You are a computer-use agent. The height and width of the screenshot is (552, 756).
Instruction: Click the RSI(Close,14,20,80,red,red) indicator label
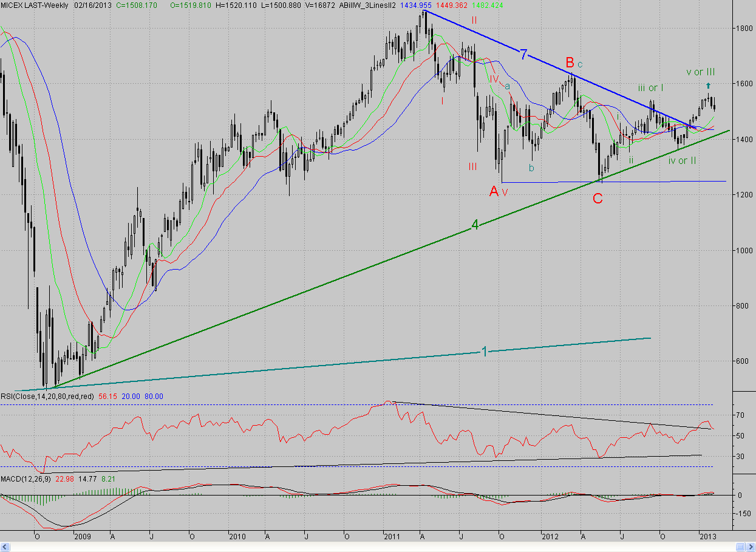(47, 396)
